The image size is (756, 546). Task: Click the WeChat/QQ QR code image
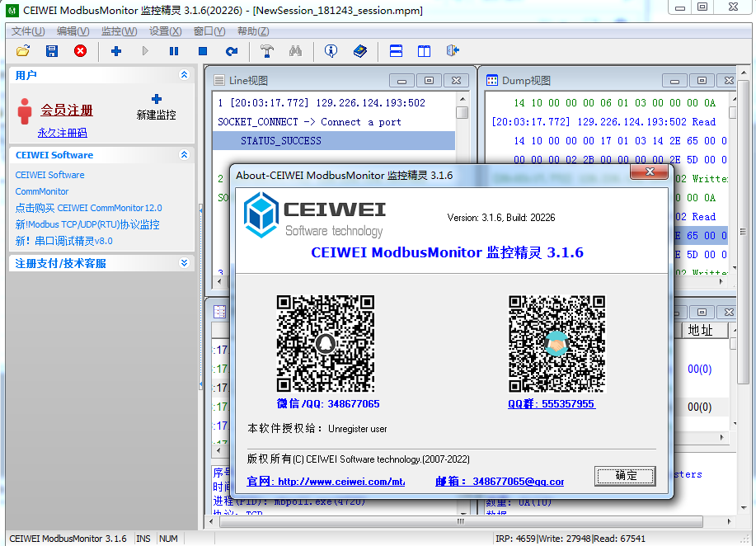click(x=326, y=344)
